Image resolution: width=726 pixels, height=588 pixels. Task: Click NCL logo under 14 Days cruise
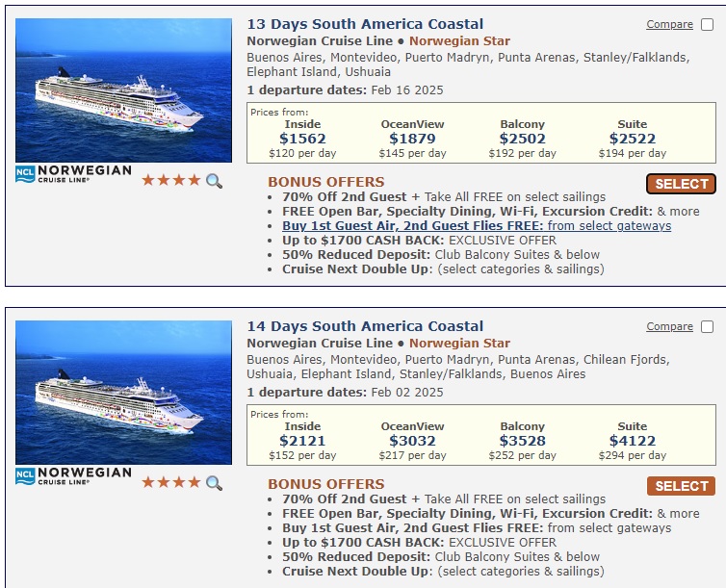click(x=73, y=476)
